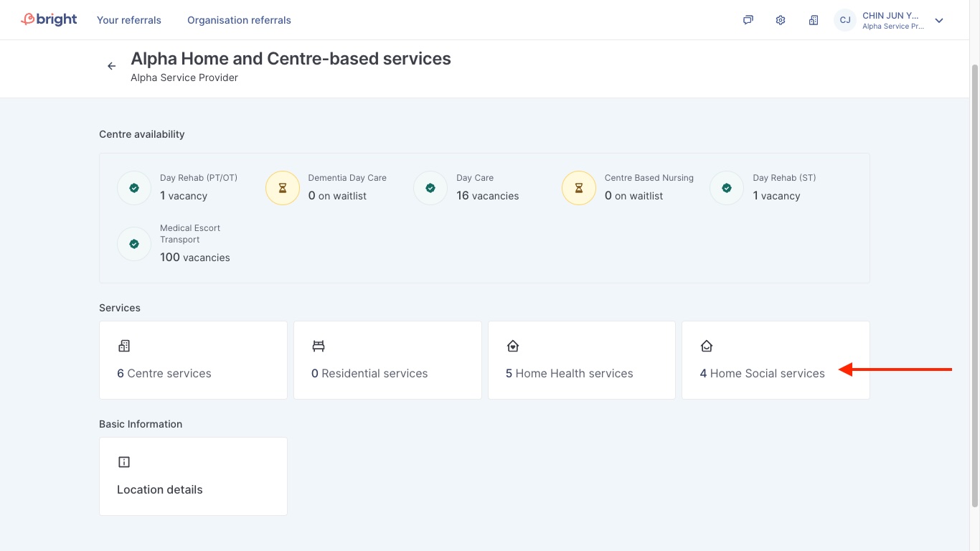Image resolution: width=980 pixels, height=551 pixels.
Task: Open the Your referrals tab
Action: tap(129, 20)
